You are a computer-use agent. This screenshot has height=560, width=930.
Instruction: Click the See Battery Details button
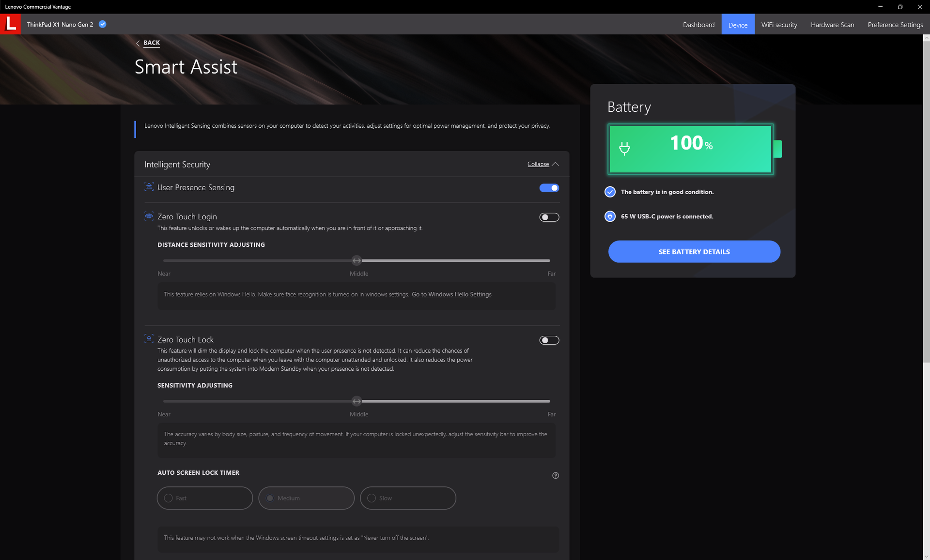tap(694, 252)
